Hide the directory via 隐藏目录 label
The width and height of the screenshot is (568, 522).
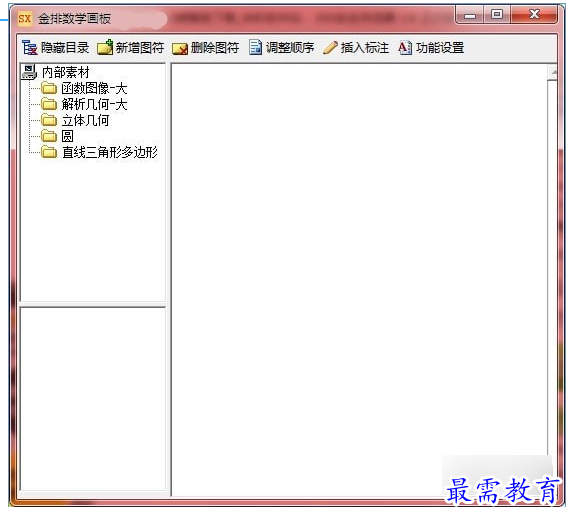click(65, 48)
